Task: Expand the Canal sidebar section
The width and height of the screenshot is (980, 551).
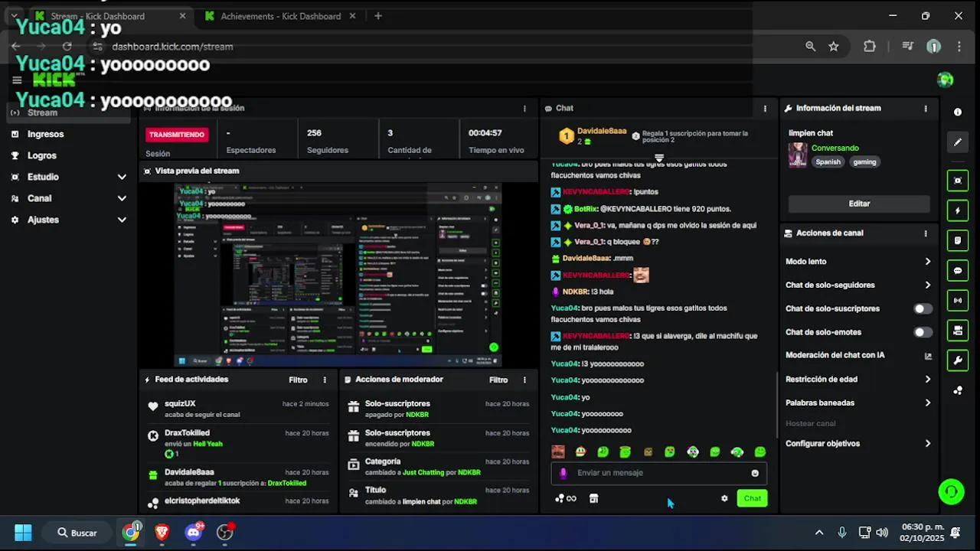Action: tap(122, 198)
